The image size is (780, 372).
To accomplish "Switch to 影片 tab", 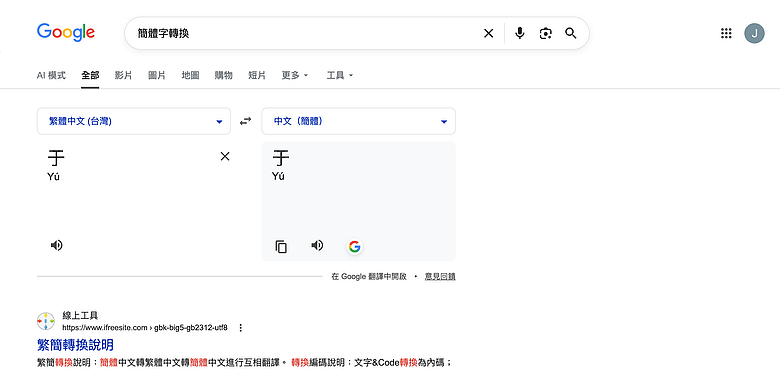I will (x=123, y=75).
